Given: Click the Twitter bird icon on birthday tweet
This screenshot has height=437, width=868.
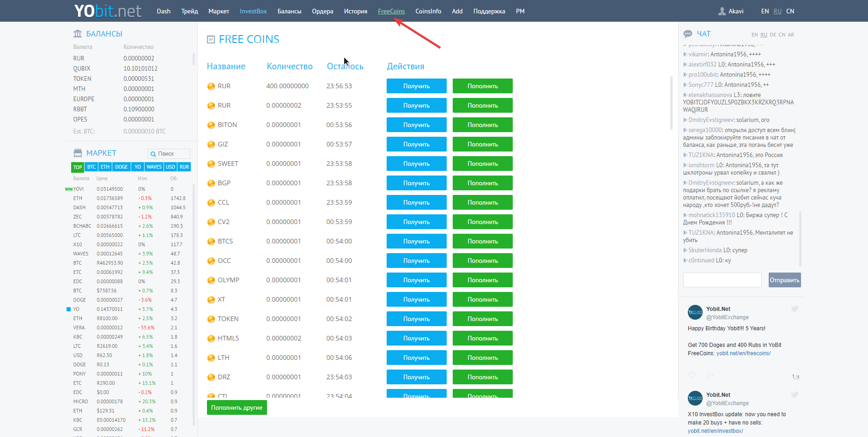Looking at the screenshot, I should click(x=795, y=309).
